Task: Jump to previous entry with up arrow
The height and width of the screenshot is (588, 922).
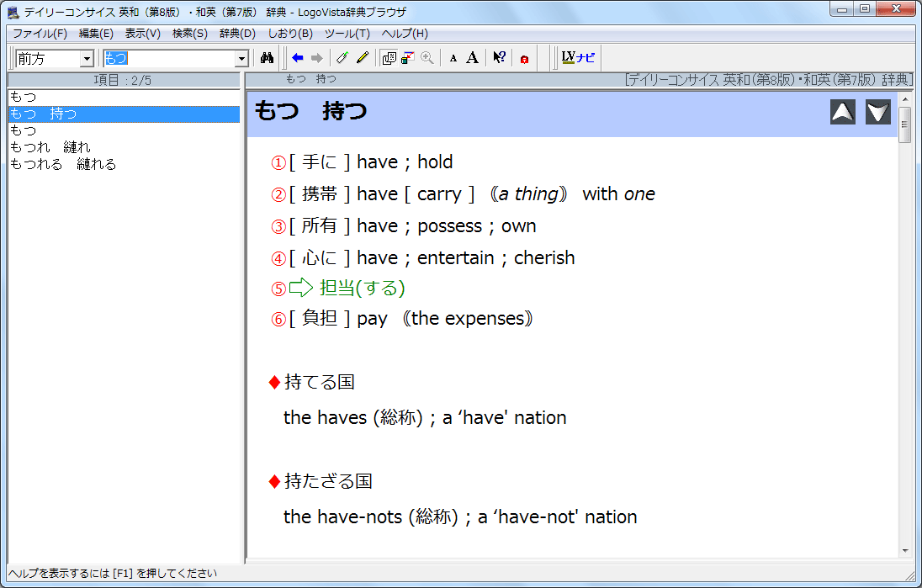Action: (843, 112)
